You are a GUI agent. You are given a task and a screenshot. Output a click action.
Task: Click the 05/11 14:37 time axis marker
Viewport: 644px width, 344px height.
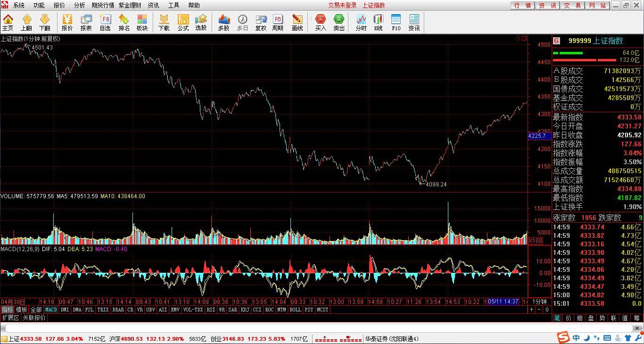coord(504,302)
